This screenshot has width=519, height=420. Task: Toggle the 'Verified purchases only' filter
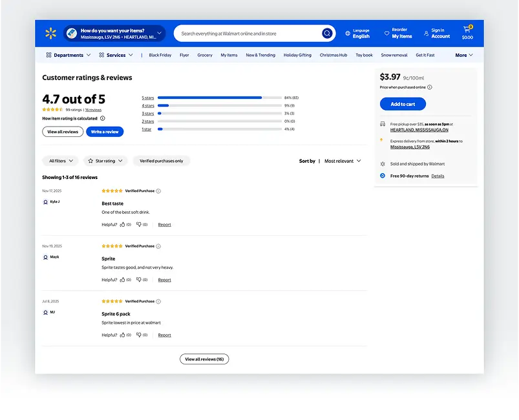coord(161,161)
